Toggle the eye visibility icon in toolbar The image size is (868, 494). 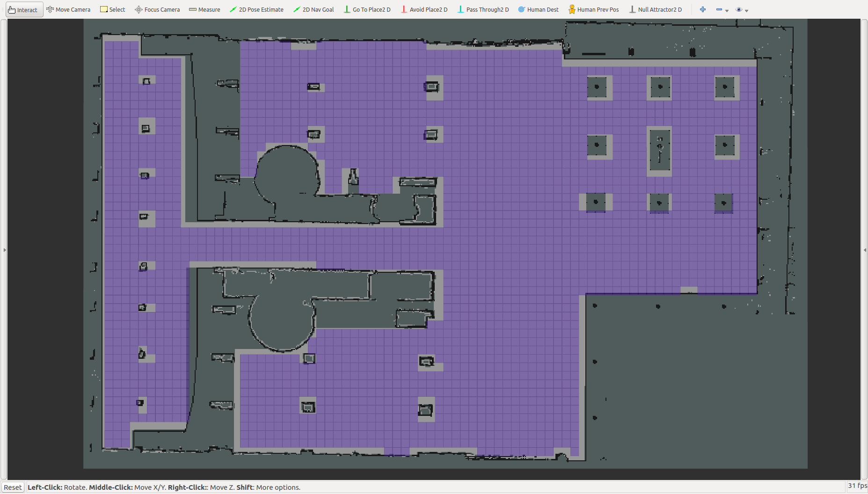tap(739, 9)
